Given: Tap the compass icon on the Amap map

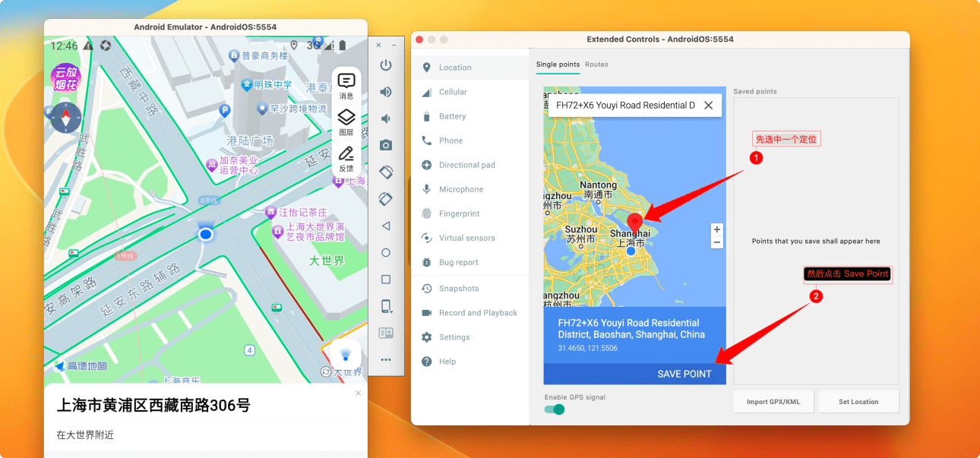Looking at the screenshot, I should (x=65, y=117).
